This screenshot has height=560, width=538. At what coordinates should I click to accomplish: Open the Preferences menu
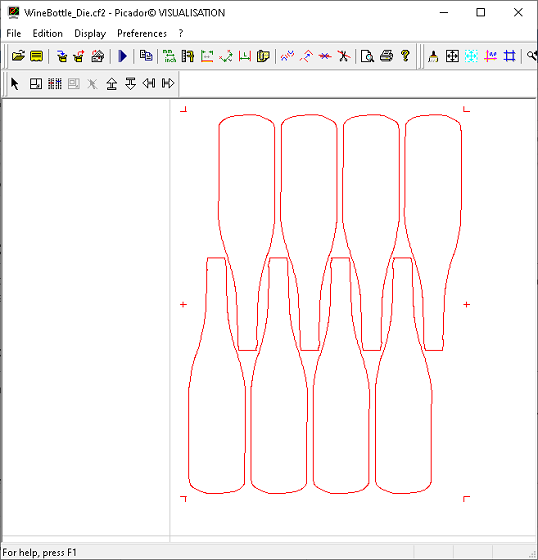(x=142, y=34)
